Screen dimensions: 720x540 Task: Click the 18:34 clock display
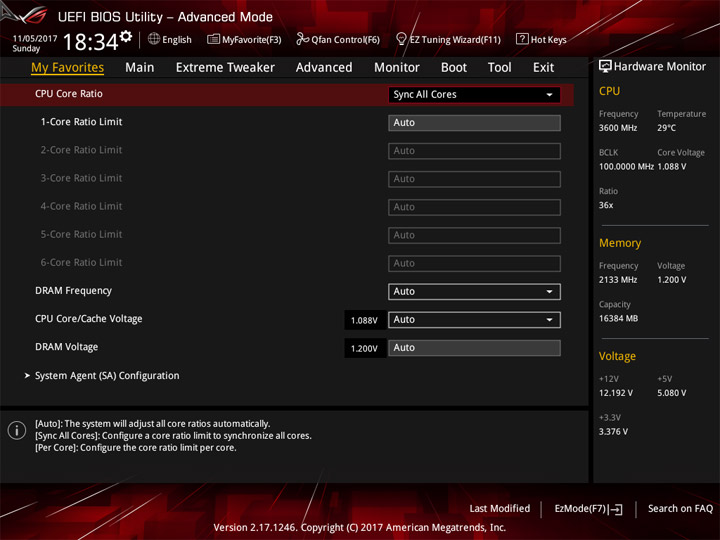pos(90,42)
